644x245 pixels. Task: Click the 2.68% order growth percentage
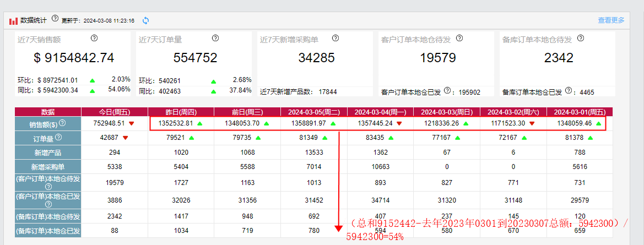point(242,80)
